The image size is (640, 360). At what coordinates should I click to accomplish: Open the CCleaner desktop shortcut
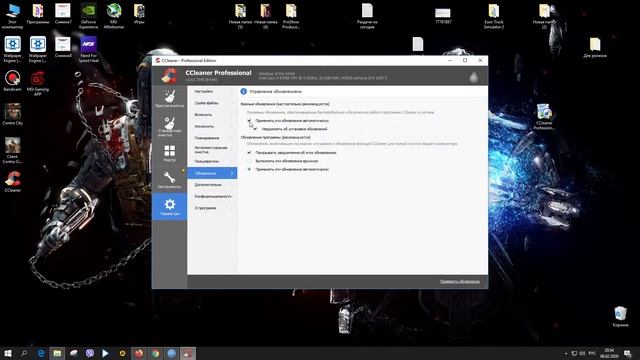(13, 182)
